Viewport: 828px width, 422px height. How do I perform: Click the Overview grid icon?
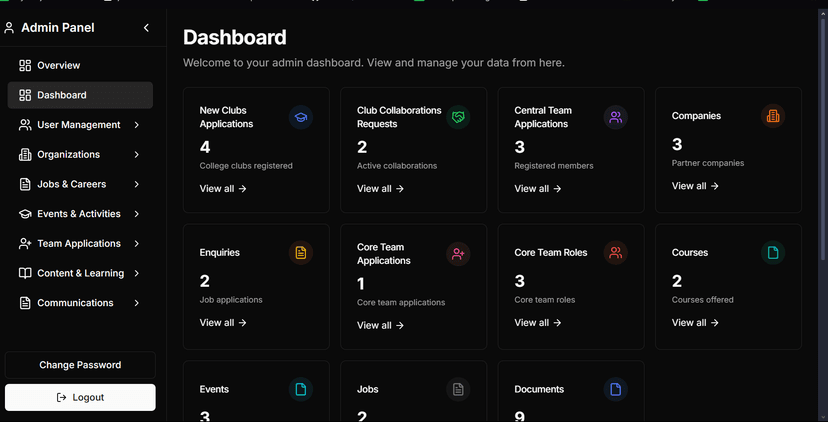[x=25, y=65]
